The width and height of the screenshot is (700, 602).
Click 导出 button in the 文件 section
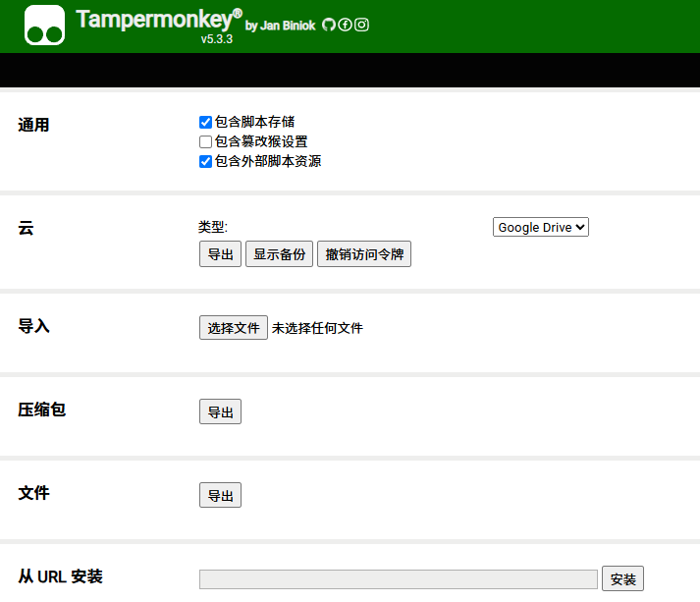[x=220, y=496]
